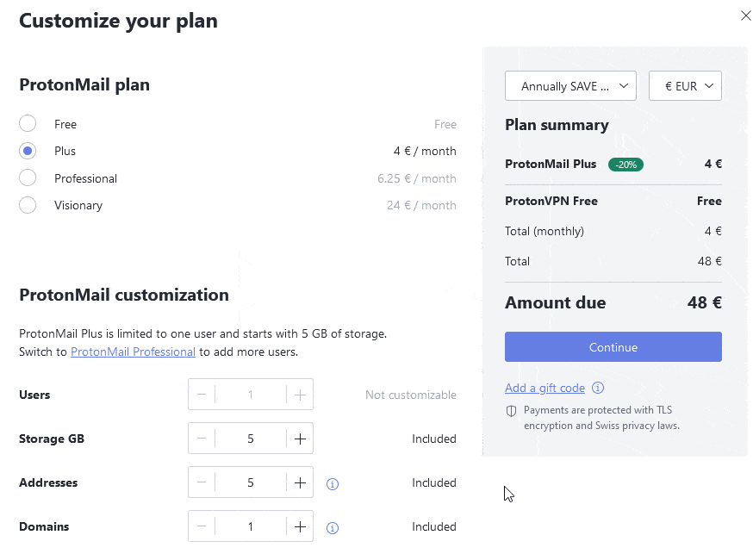
Task: Select the Visionary plan
Action: click(x=27, y=205)
